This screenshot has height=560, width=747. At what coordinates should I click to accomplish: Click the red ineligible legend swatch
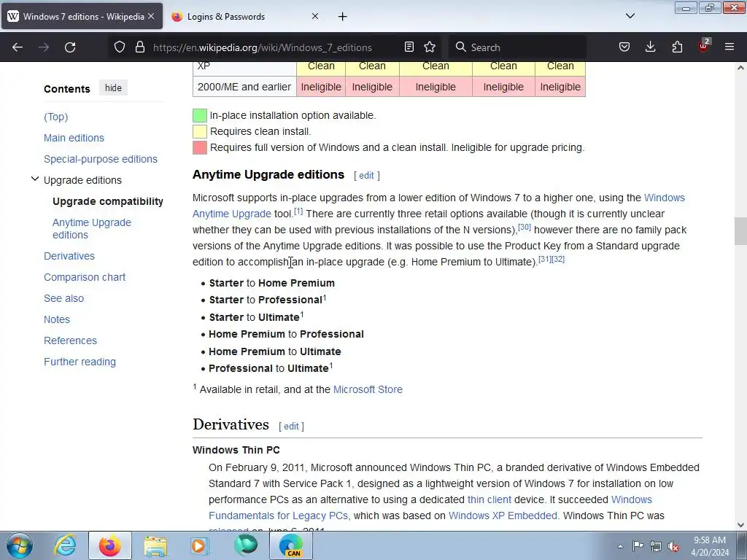[200, 147]
